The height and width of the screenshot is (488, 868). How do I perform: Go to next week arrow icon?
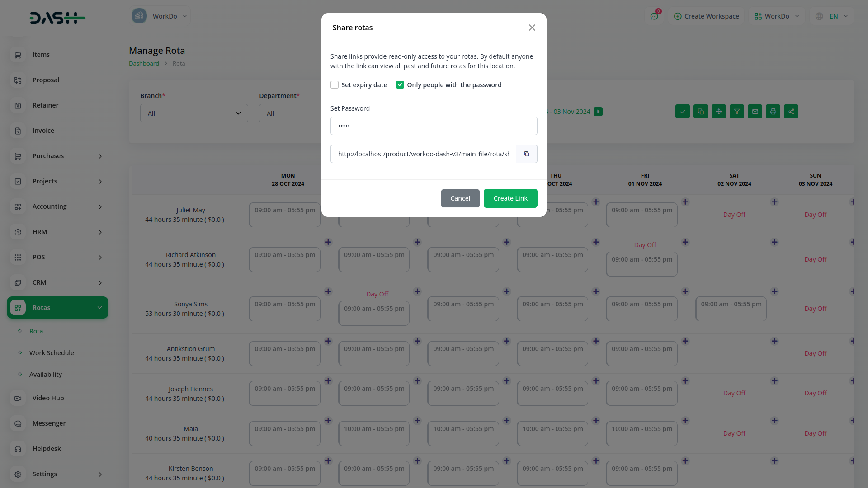[x=598, y=112]
